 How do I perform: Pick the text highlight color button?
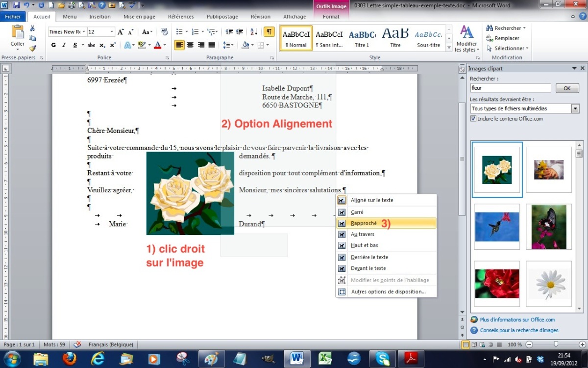141,45
